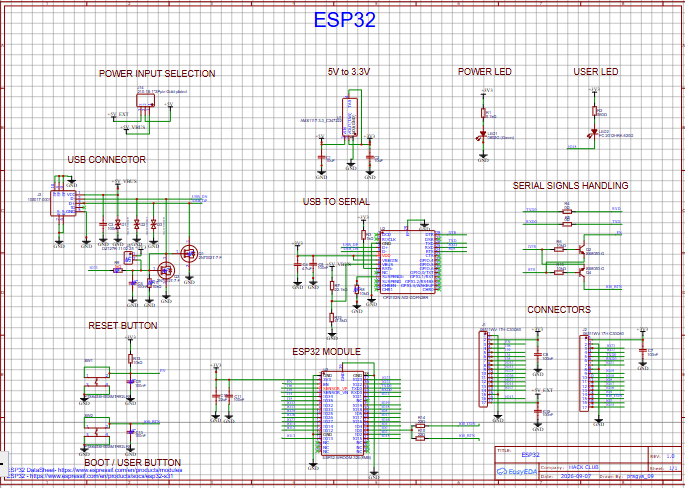685x488 pixels.
Task: Select resistor R12 47.5k at divider bottom
Action: pyautogui.click(x=332, y=318)
